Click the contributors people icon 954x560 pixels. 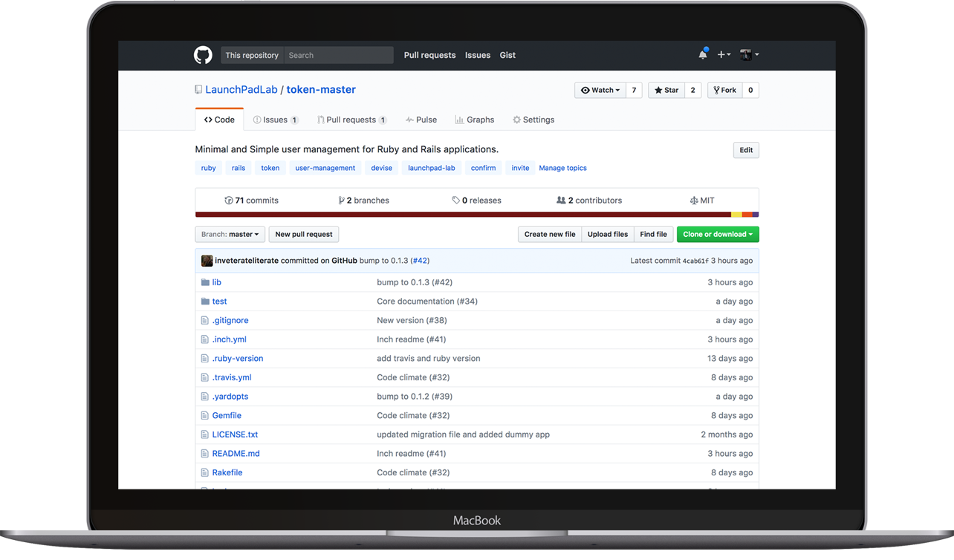561,201
